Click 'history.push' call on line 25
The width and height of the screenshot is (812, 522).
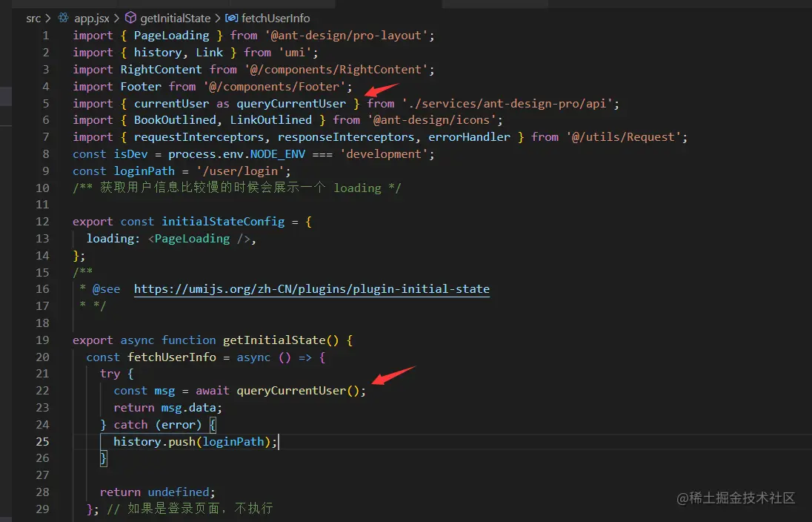coord(154,442)
